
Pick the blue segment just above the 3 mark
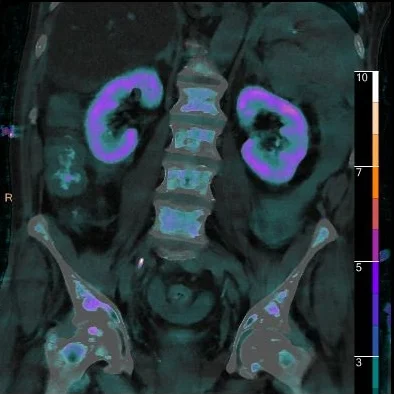click(x=375, y=341)
